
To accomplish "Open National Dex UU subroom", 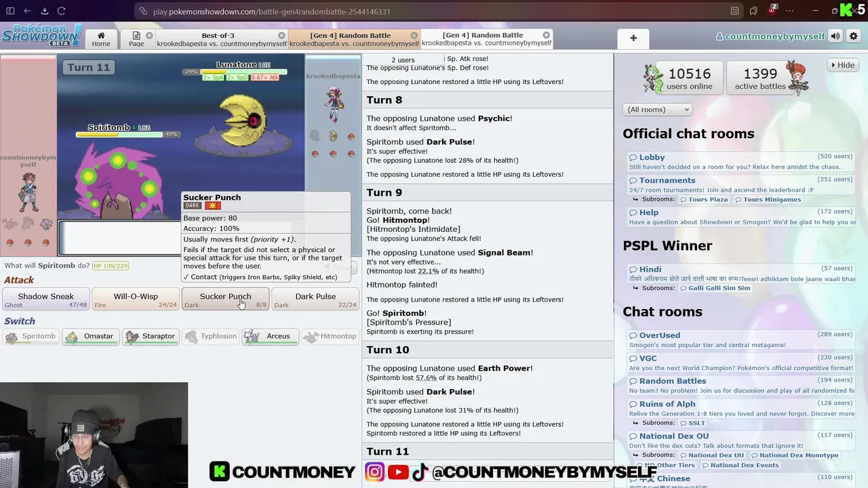I will (711, 455).
